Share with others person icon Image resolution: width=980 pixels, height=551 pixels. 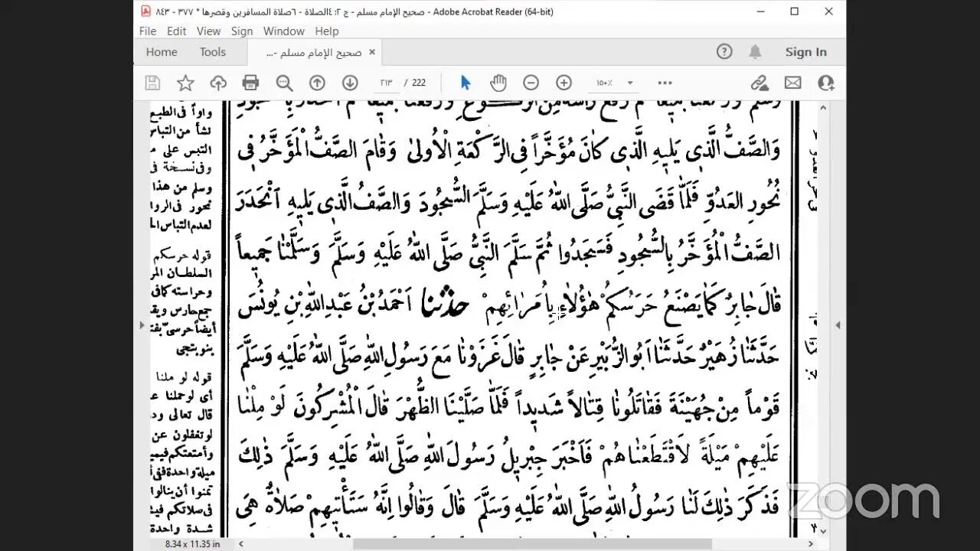[x=825, y=83]
